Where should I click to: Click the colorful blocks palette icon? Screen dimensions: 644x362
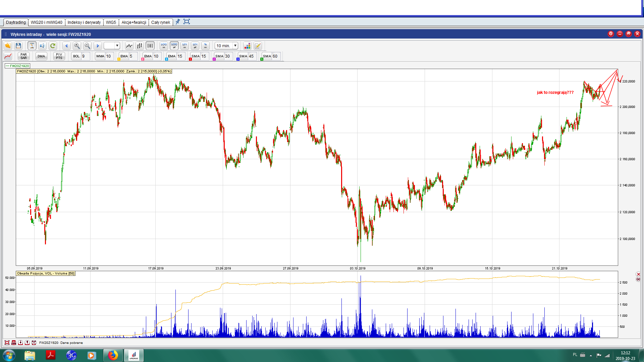(247, 46)
